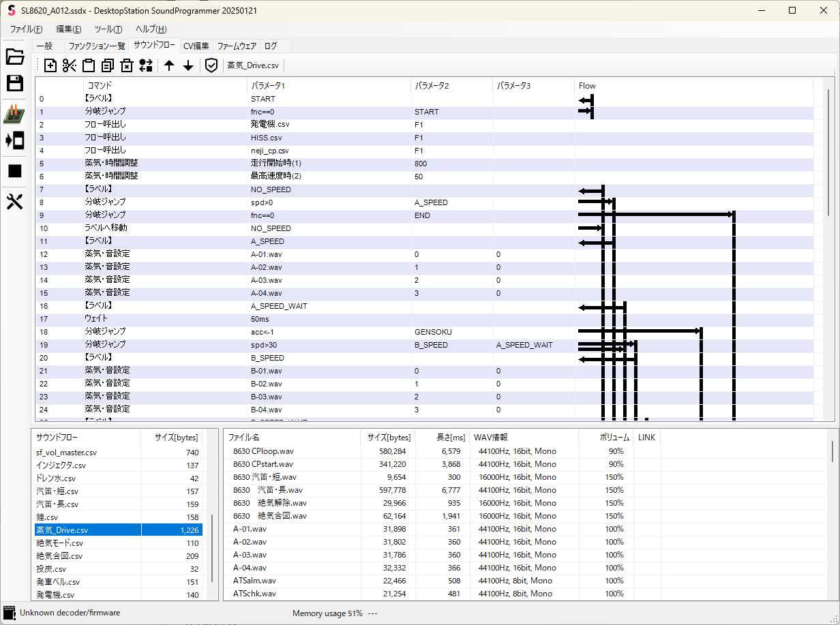Switch to the ファンクション一覧 tab
840x625 pixels.
pyautogui.click(x=97, y=46)
